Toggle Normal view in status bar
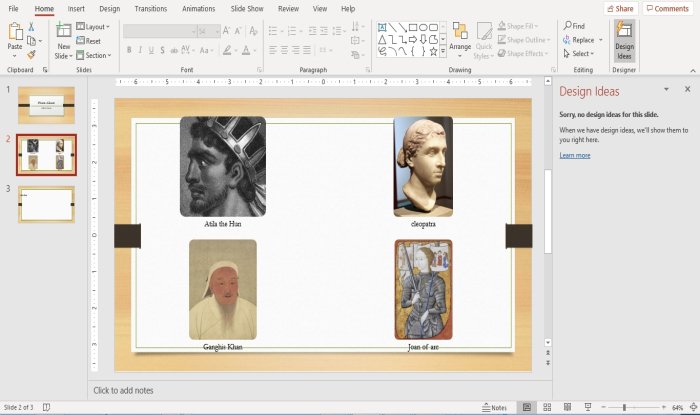The height and width of the screenshot is (415, 700). [x=527, y=407]
